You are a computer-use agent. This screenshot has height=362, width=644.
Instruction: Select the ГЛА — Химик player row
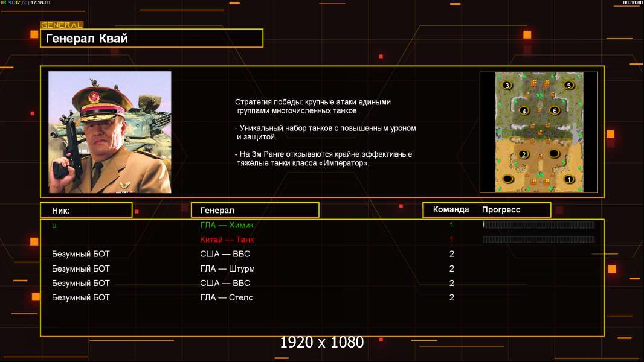tap(322, 225)
